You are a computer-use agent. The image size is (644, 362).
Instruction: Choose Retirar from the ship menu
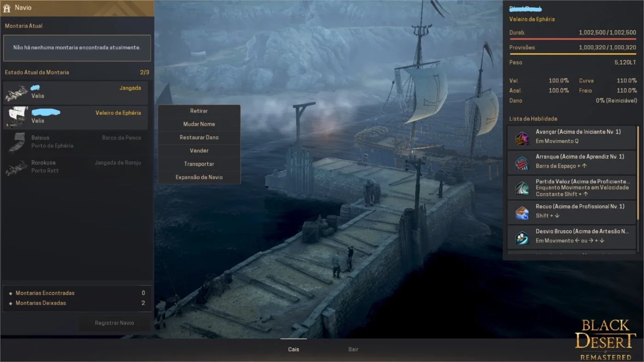pos(199,111)
